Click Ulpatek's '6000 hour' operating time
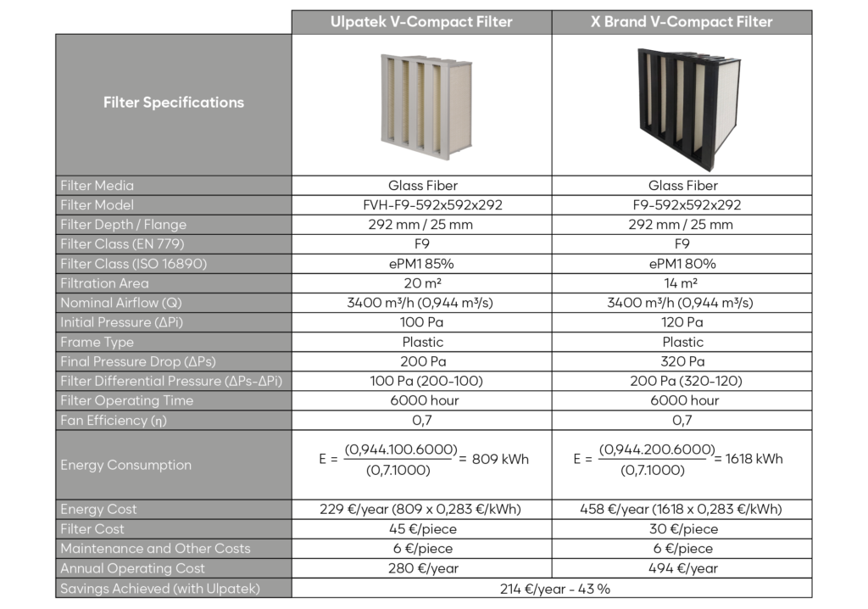 425,400
